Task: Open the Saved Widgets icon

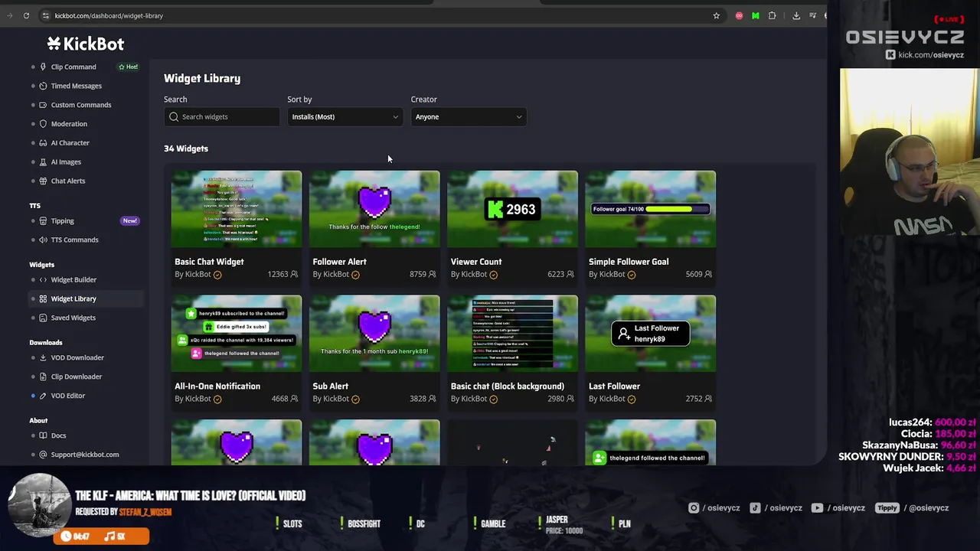Action: (43, 318)
